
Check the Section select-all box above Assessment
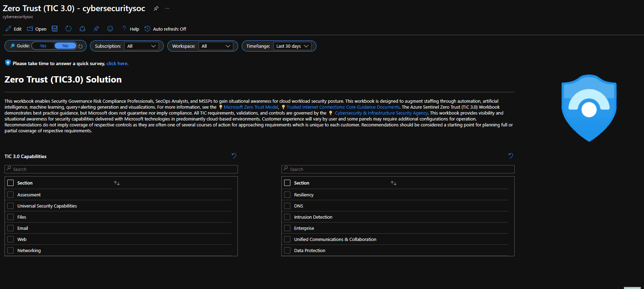point(10,183)
